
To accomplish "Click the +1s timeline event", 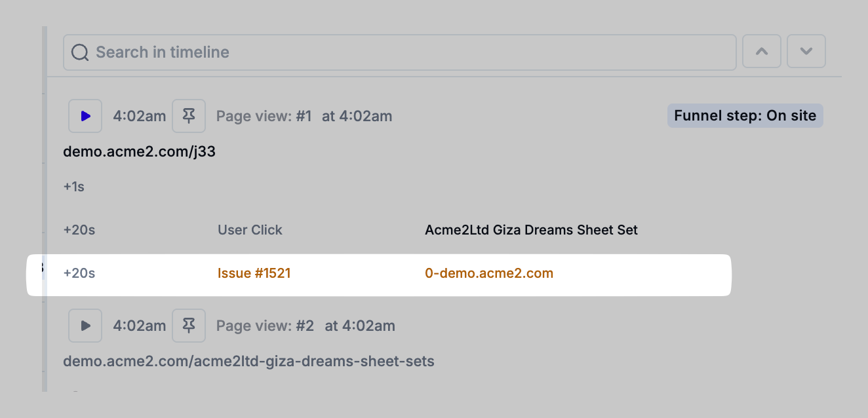I will (x=74, y=187).
